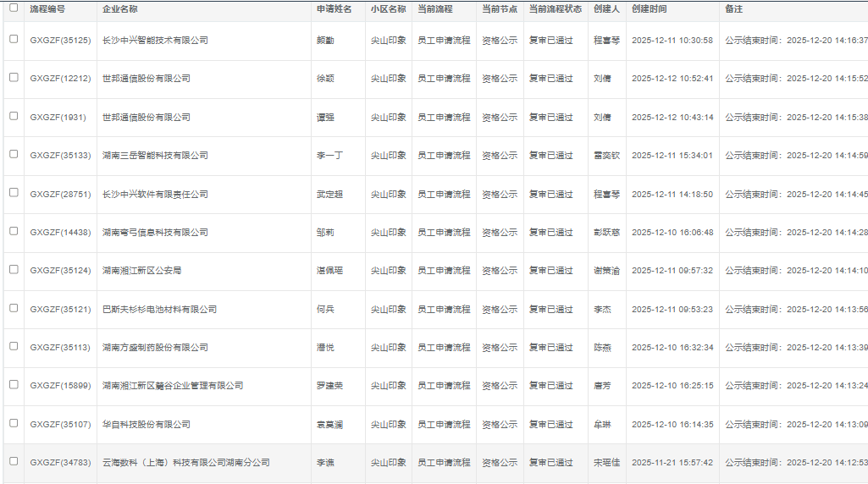The image size is (868, 484).
Task: Click the 小区名称 column header
Action: pos(388,9)
